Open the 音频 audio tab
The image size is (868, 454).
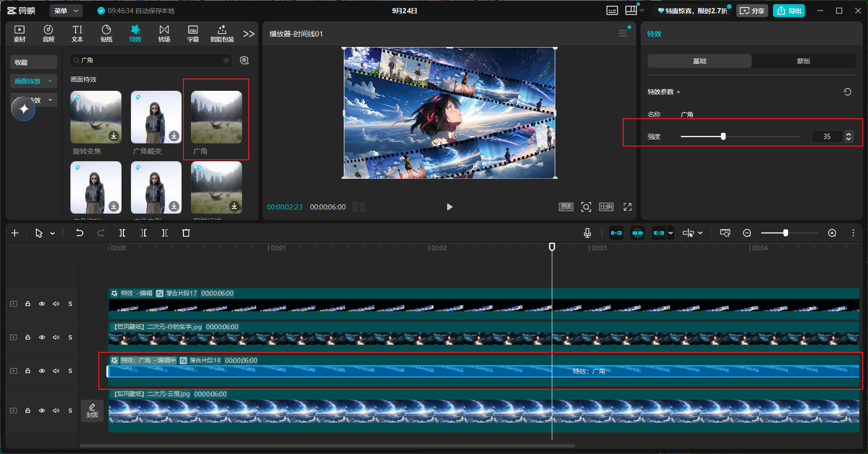[48, 34]
